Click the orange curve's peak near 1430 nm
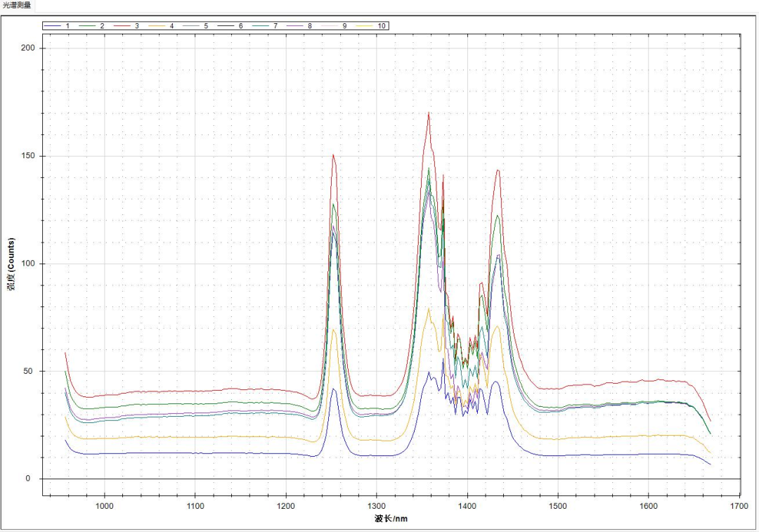Viewport: 759px width, 532px height. pyautogui.click(x=497, y=326)
